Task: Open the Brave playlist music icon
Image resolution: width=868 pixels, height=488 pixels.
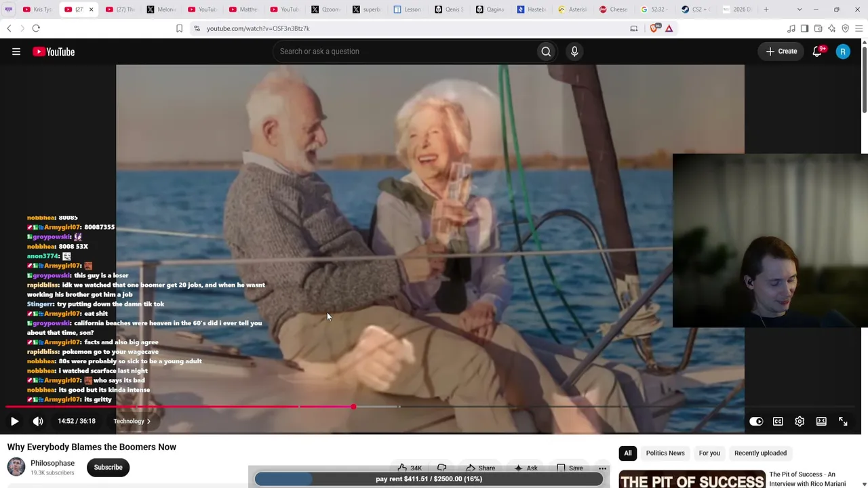Action: coord(791,28)
